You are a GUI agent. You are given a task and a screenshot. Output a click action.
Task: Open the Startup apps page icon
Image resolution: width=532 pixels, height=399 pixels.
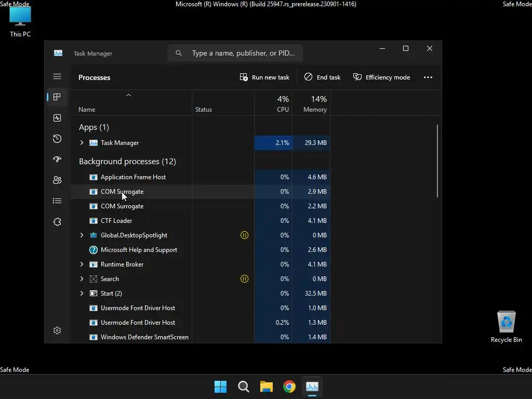click(57, 159)
